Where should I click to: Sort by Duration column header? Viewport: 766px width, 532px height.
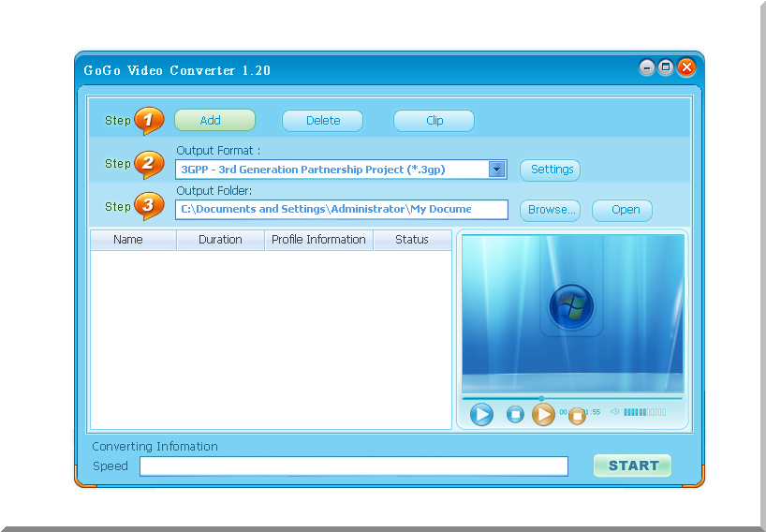(x=220, y=240)
